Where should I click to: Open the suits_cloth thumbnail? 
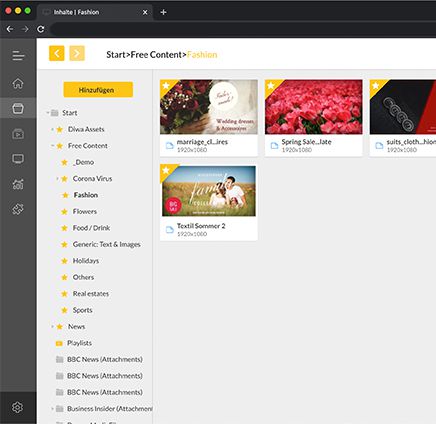[403, 107]
